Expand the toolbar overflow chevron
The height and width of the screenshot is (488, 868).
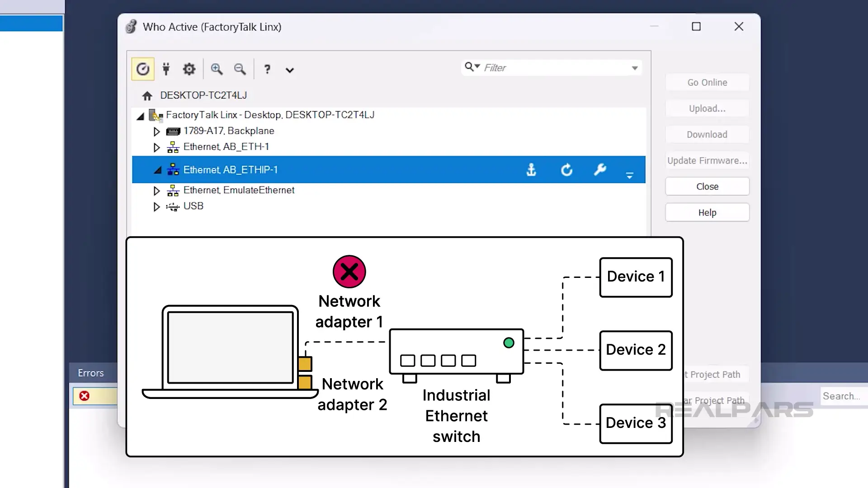pos(290,70)
